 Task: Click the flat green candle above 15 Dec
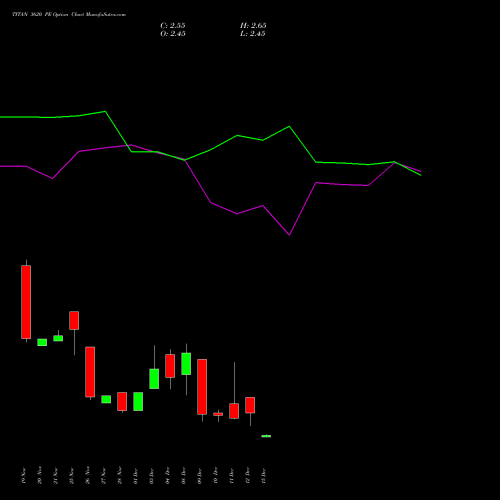tap(266, 436)
